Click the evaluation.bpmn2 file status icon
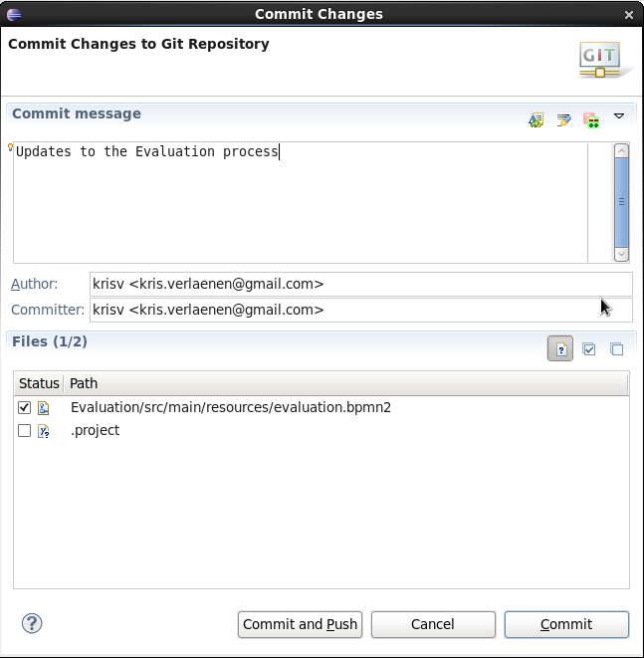The height and width of the screenshot is (658, 644). [44, 407]
